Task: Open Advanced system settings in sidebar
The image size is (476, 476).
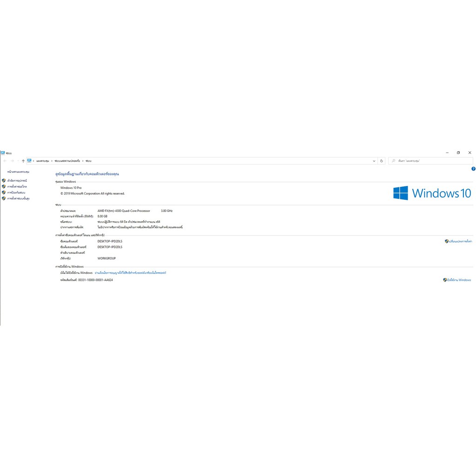Action: pyautogui.click(x=18, y=198)
